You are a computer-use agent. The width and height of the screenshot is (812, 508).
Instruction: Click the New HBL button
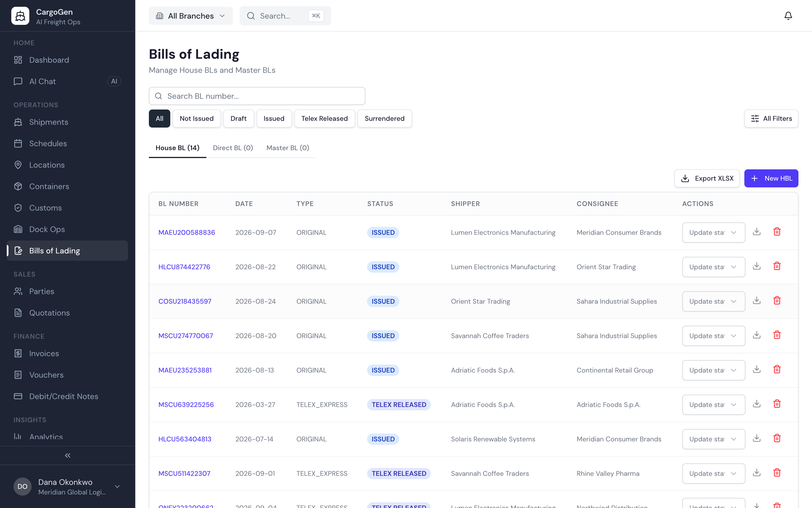coord(771,178)
